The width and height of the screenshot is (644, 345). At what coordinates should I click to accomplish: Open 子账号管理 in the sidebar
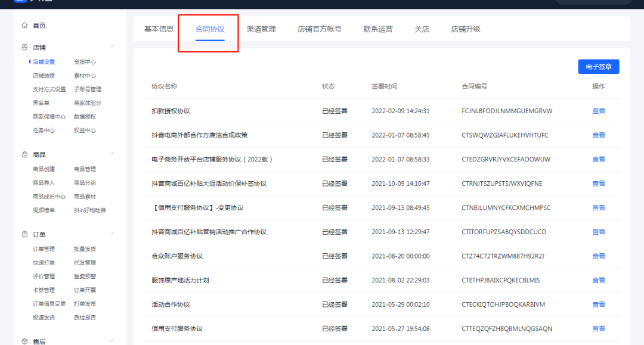point(88,89)
